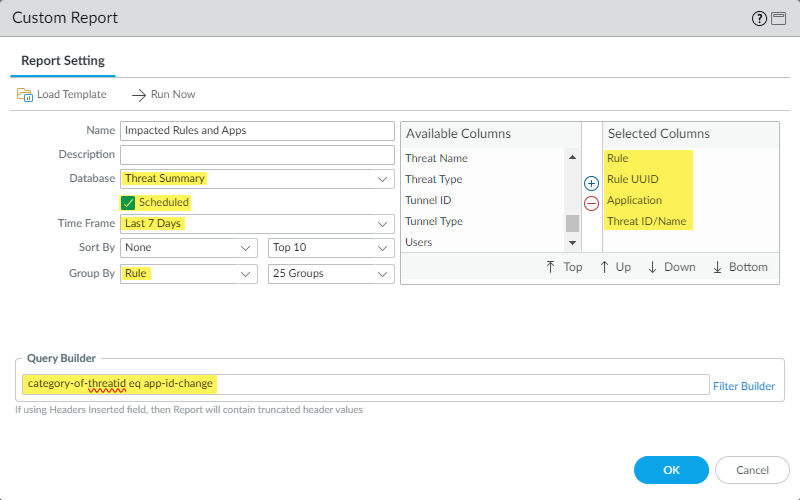Switch to the Report Setting tab
The width and height of the screenshot is (800, 500).
(63, 60)
